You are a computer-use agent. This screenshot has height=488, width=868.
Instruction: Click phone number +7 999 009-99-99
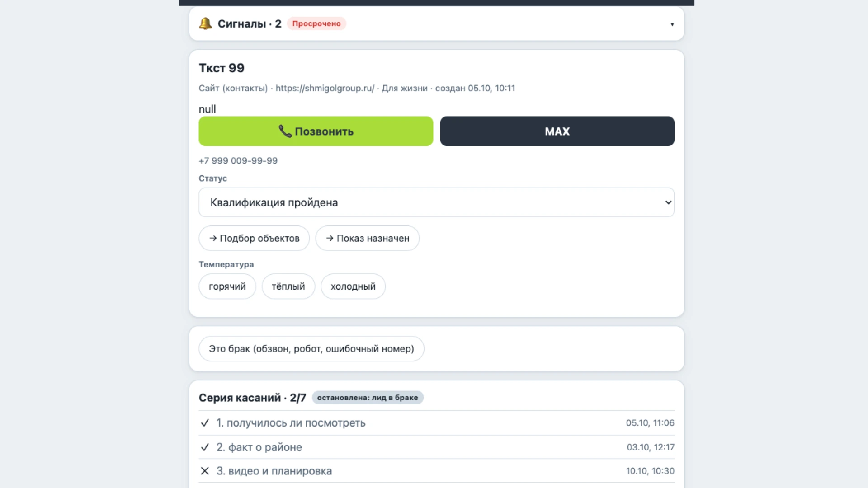pyautogui.click(x=238, y=161)
